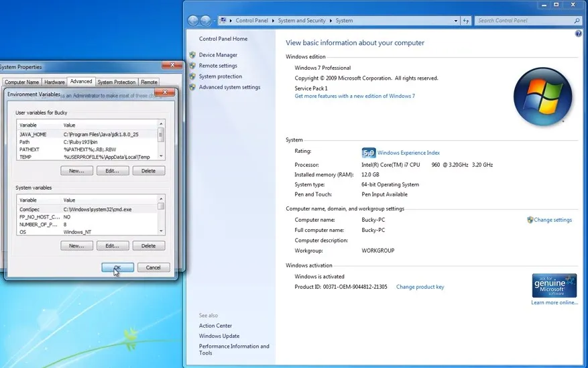588x368 pixels.
Task: Click the search magnifier icon in Control Panel
Action: click(577, 21)
